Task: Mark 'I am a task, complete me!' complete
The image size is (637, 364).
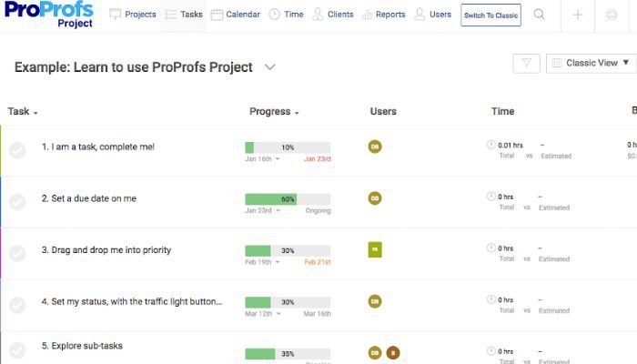Action: [x=17, y=150]
